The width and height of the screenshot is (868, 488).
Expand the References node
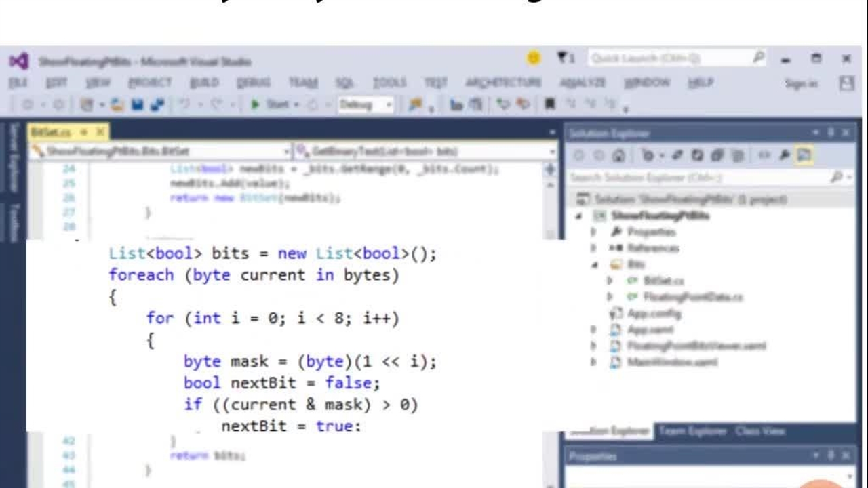pos(595,248)
